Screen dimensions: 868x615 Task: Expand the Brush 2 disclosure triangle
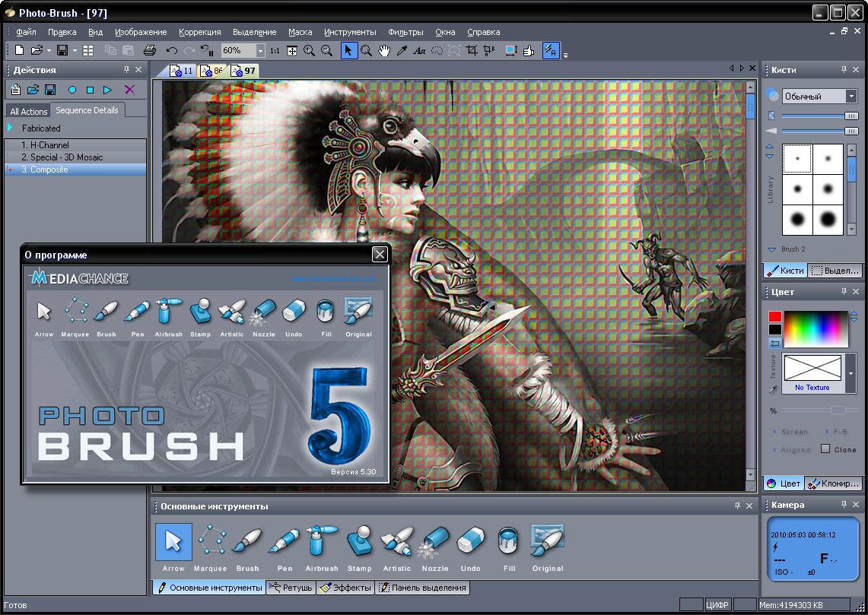(x=771, y=249)
